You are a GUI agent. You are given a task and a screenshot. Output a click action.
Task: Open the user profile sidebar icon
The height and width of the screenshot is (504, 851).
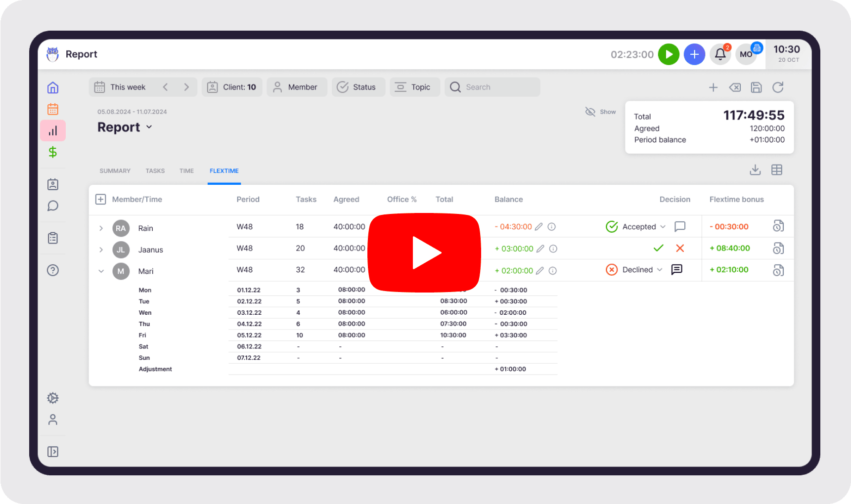[53, 420]
